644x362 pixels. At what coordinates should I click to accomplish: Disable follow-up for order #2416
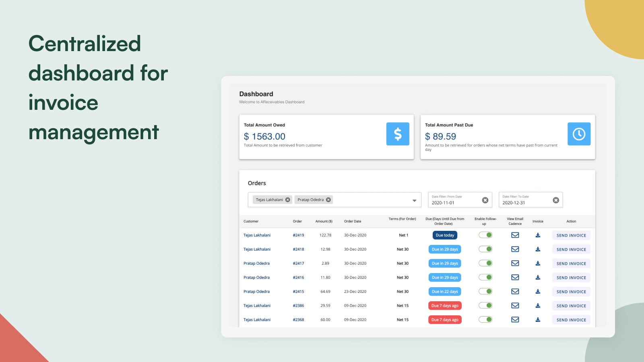point(485,277)
